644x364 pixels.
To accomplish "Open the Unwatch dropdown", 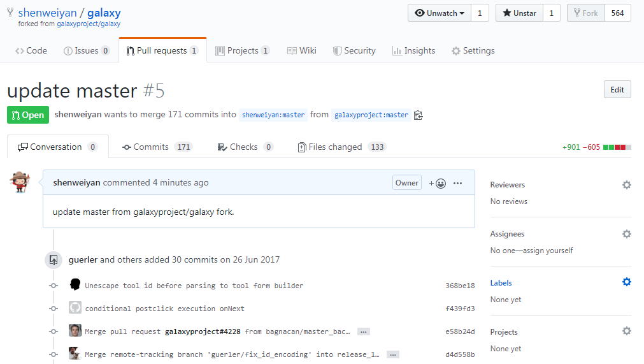I will pos(440,13).
